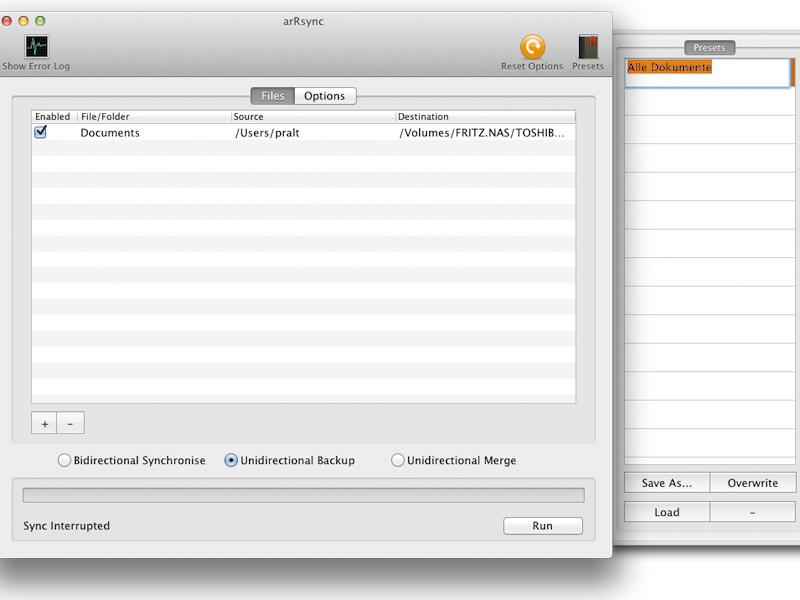Remove selected entry with minus button
800x600 pixels.
70,423
